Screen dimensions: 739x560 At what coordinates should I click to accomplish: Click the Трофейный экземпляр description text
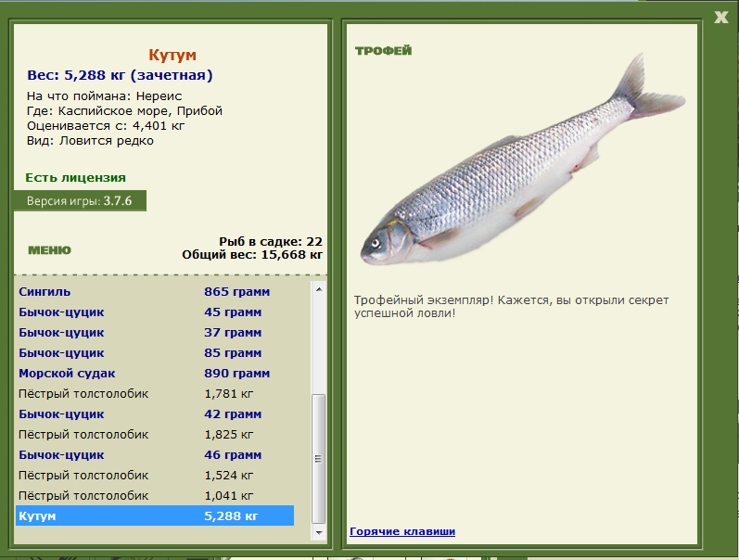coord(511,306)
